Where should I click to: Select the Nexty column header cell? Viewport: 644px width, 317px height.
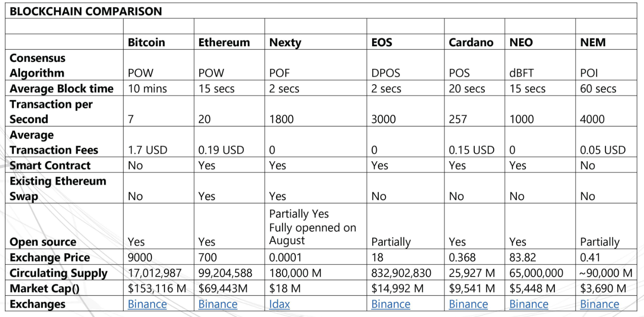pyautogui.click(x=285, y=42)
